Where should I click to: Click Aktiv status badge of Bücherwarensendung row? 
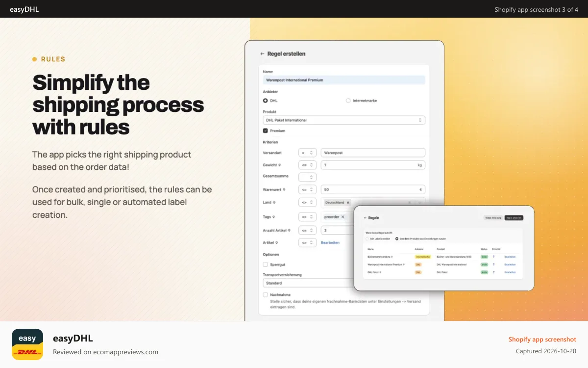[484, 257]
